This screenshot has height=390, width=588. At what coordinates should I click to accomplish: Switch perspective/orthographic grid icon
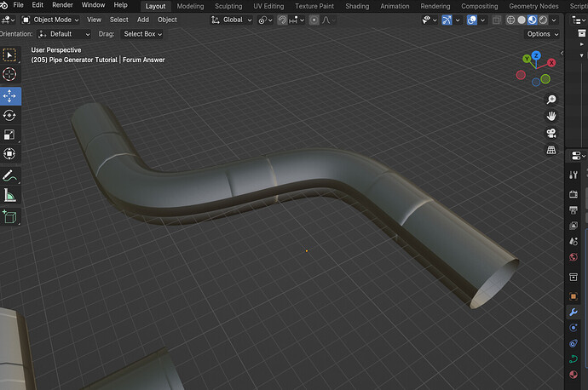[551, 150]
